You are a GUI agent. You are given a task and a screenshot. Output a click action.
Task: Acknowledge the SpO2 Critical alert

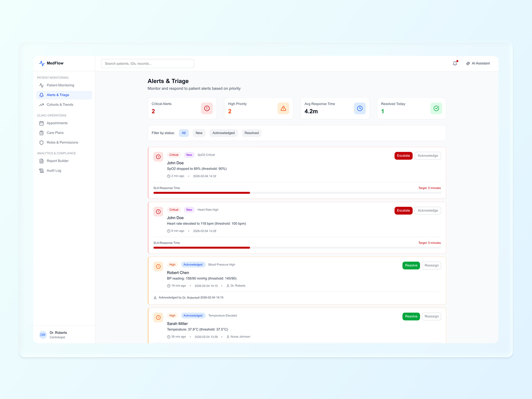(x=428, y=156)
